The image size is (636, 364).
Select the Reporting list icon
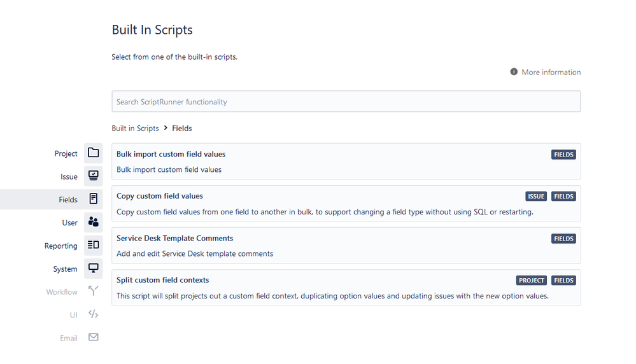[94, 245]
